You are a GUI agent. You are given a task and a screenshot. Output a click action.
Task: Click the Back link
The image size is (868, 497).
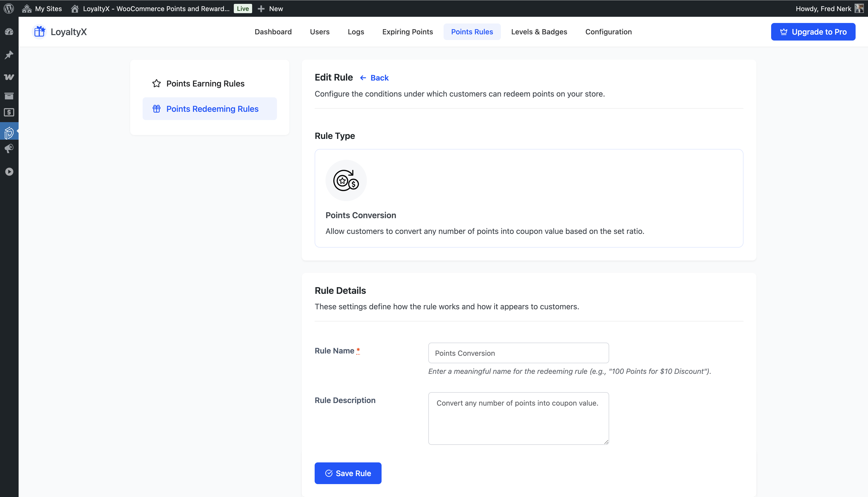[375, 78]
